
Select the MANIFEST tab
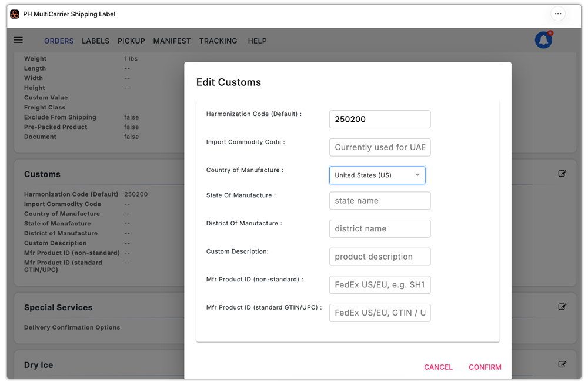click(x=172, y=41)
